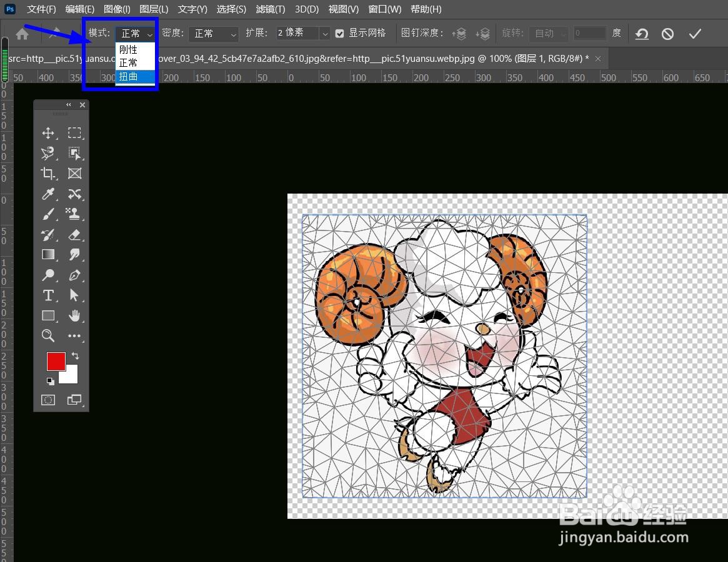Click the rotation degrees input field

[590, 34]
